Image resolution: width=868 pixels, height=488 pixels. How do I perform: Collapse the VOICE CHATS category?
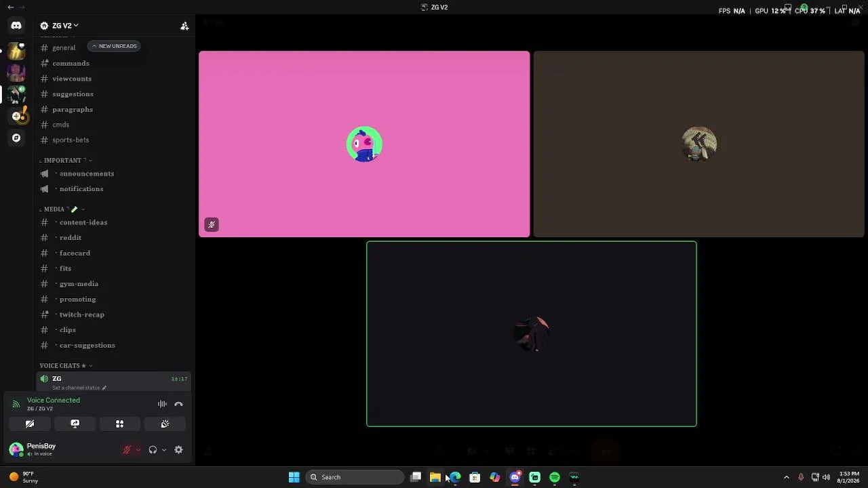(x=66, y=366)
